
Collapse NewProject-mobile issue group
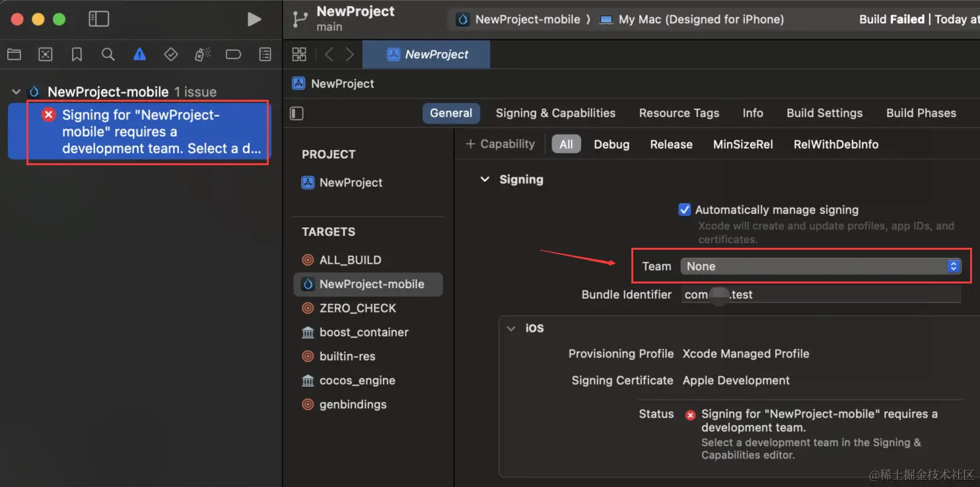(17, 92)
